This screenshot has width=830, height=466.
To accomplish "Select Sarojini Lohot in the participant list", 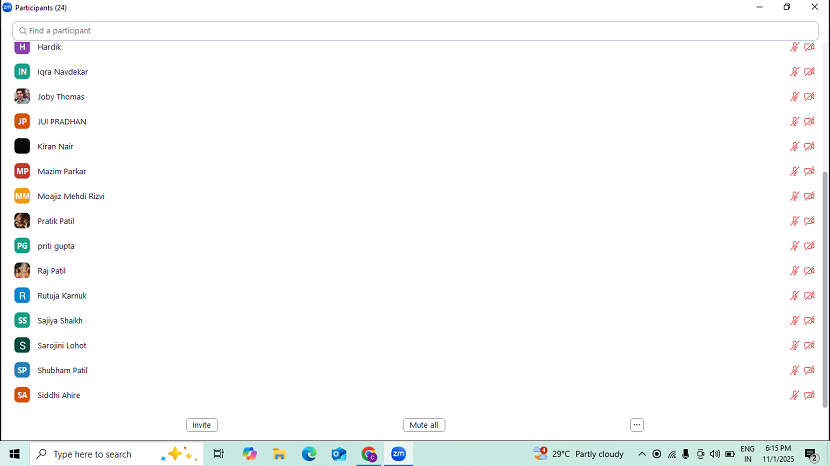I will click(x=62, y=346).
